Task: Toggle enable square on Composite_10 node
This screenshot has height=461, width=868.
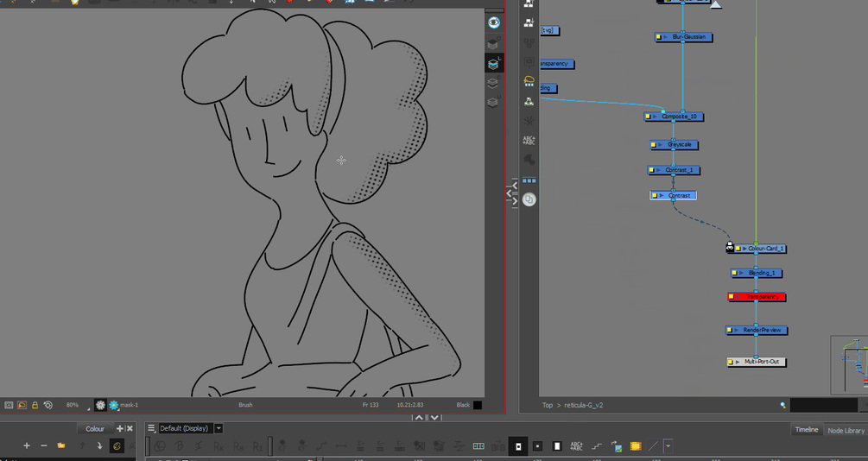Action: pyautogui.click(x=648, y=117)
